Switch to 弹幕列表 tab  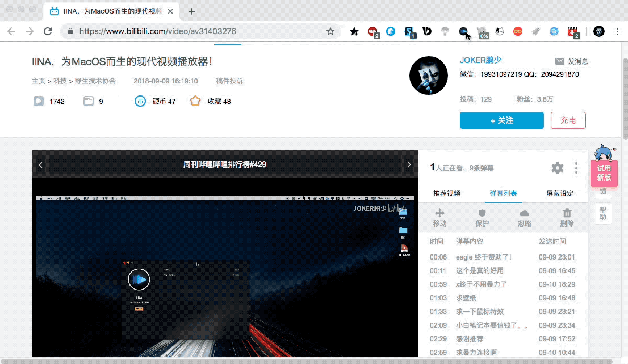pos(503,194)
